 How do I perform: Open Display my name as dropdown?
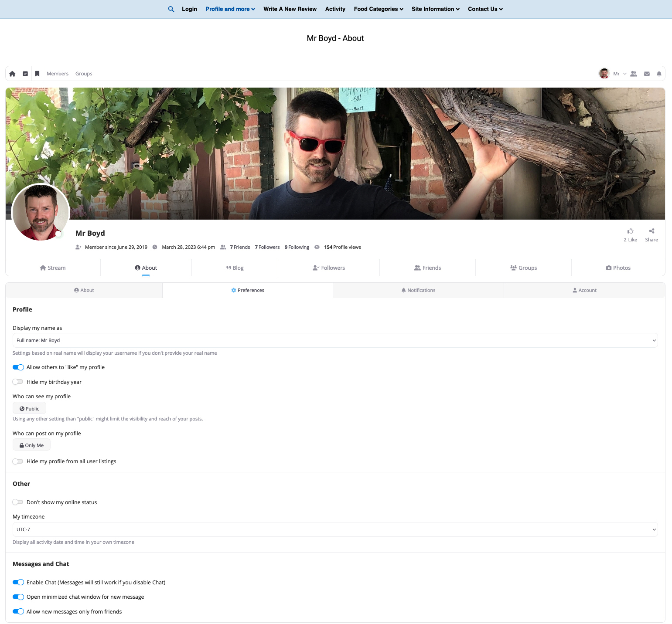click(335, 340)
